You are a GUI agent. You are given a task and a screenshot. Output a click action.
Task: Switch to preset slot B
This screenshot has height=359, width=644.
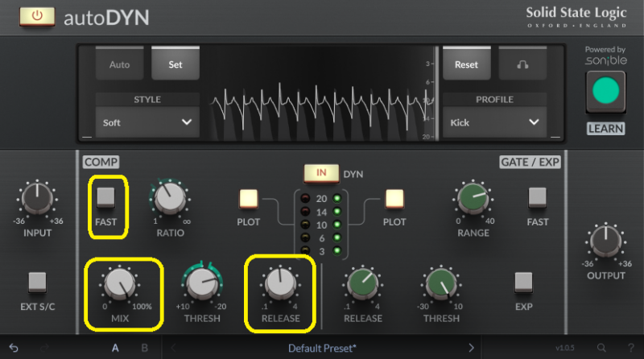coord(145,348)
